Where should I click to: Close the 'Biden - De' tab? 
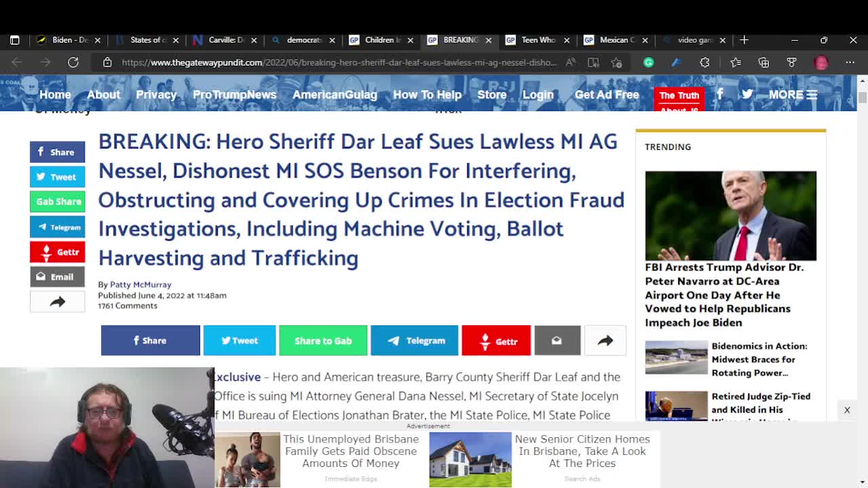98,40
